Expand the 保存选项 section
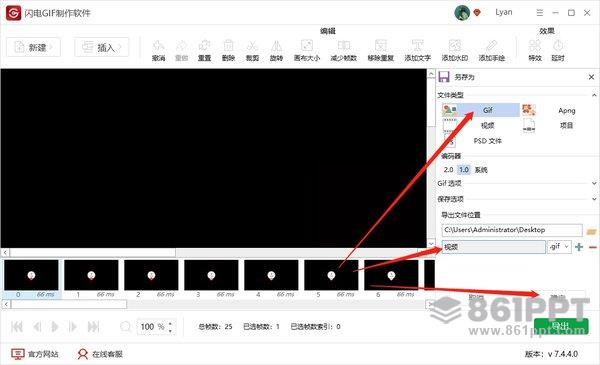Screen dimensions: 600x365 coord(517,199)
